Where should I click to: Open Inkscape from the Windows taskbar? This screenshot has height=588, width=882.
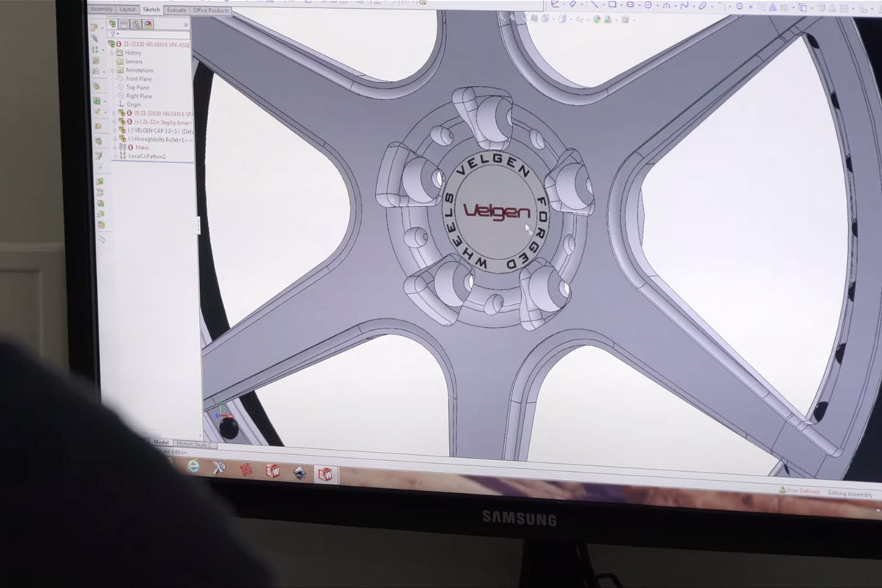click(298, 473)
